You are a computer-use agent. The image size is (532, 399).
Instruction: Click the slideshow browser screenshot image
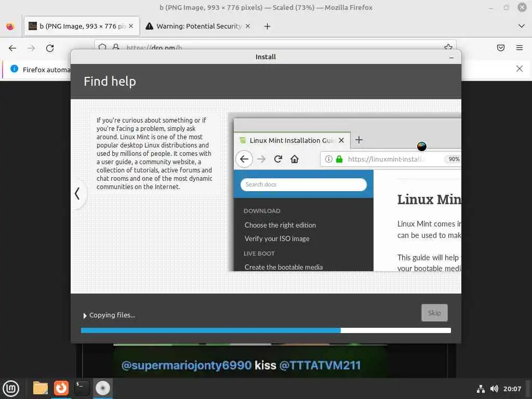(345, 192)
